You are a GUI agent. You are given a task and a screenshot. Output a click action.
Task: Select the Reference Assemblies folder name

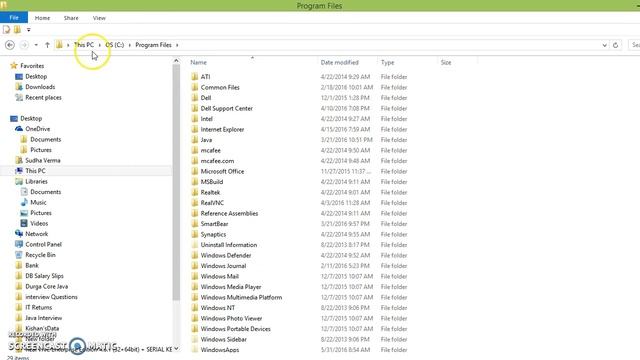[229, 213]
